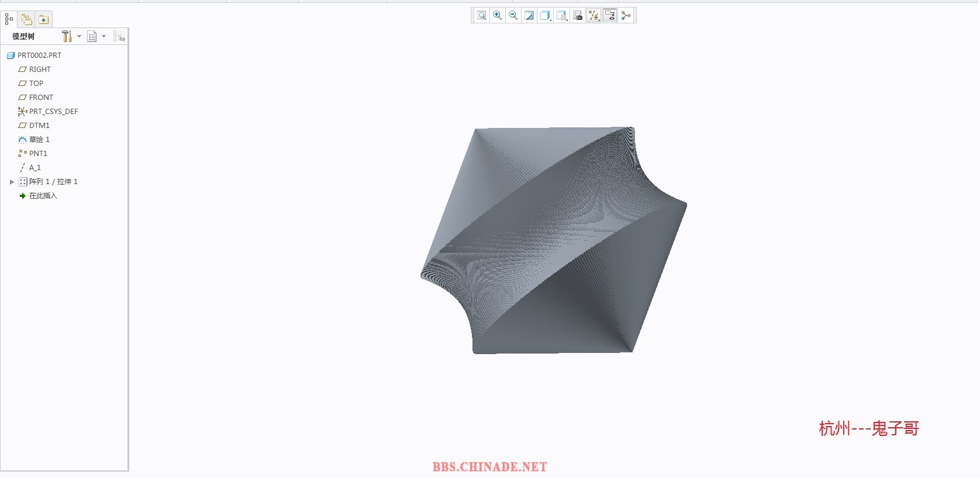Image resolution: width=980 pixels, height=478 pixels.
Task: Click the pattern icon beside 阵列 1
Action: (22, 182)
